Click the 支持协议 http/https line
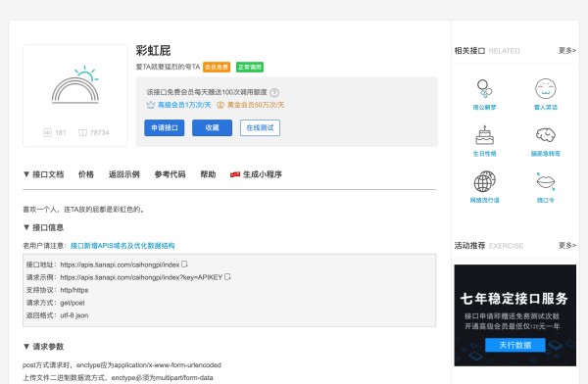Viewport: 588px width, 384px height. 58,290
